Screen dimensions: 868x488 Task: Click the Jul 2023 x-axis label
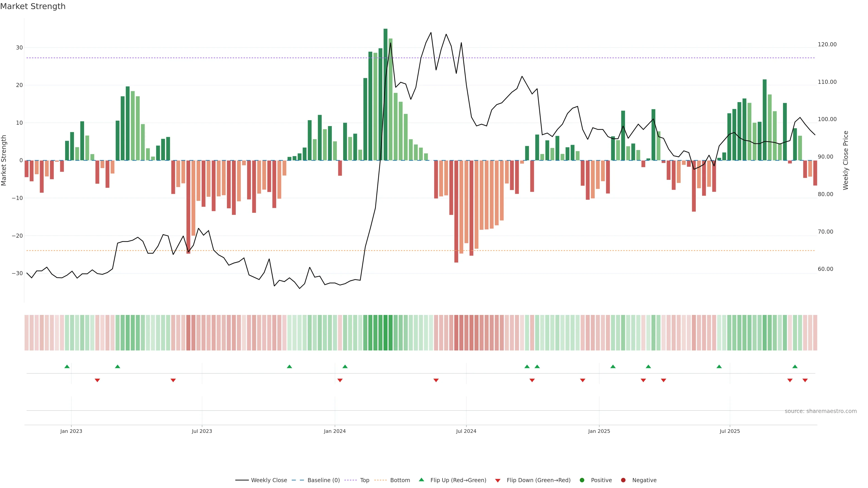pos(202,431)
